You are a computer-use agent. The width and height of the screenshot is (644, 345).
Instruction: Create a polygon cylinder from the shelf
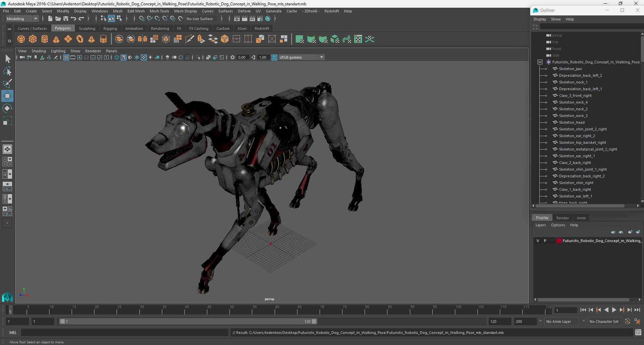45,39
